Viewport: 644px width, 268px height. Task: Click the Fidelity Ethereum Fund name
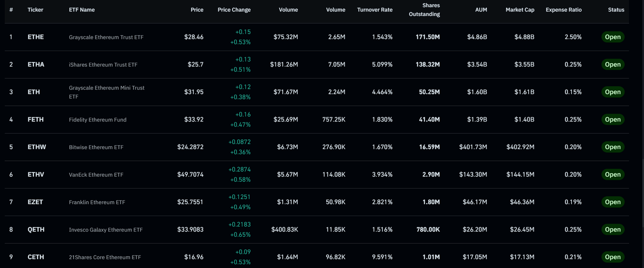coord(98,119)
